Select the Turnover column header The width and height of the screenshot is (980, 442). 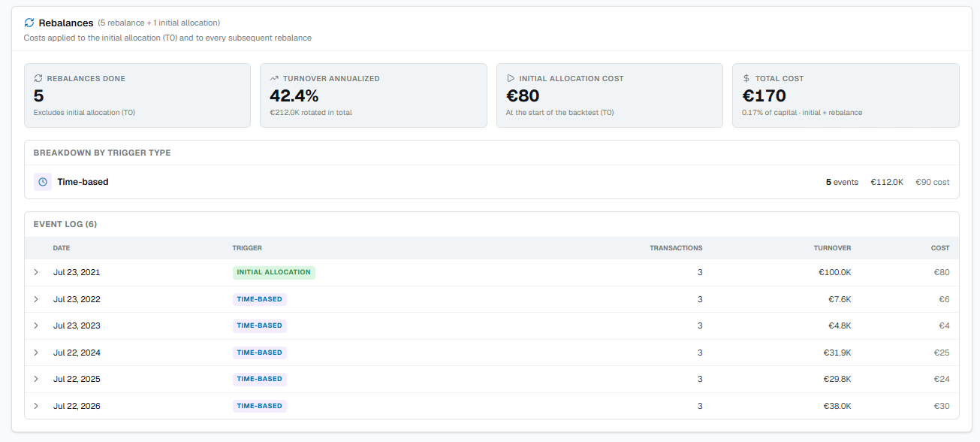click(832, 248)
